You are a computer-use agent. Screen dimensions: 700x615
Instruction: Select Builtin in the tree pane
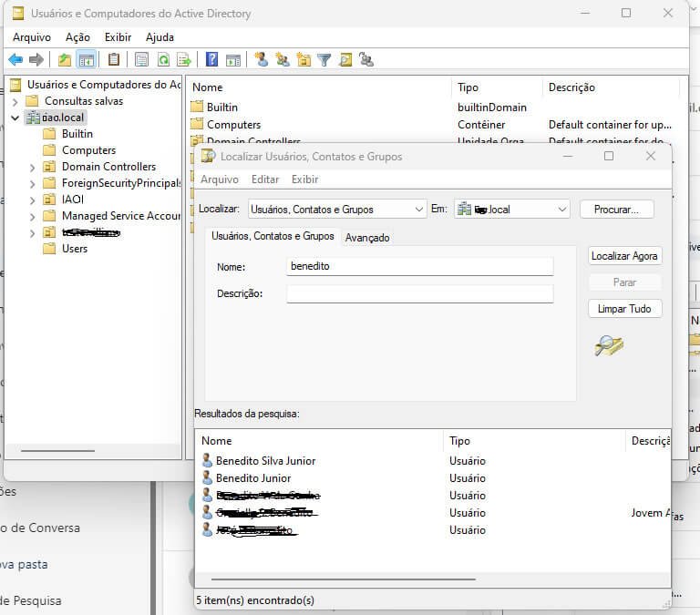click(77, 134)
